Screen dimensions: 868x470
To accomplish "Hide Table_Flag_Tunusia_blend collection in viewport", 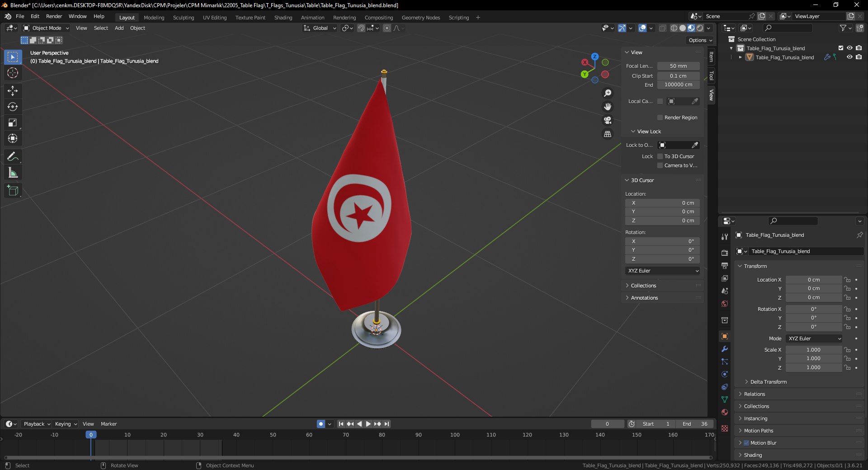I will [x=849, y=48].
